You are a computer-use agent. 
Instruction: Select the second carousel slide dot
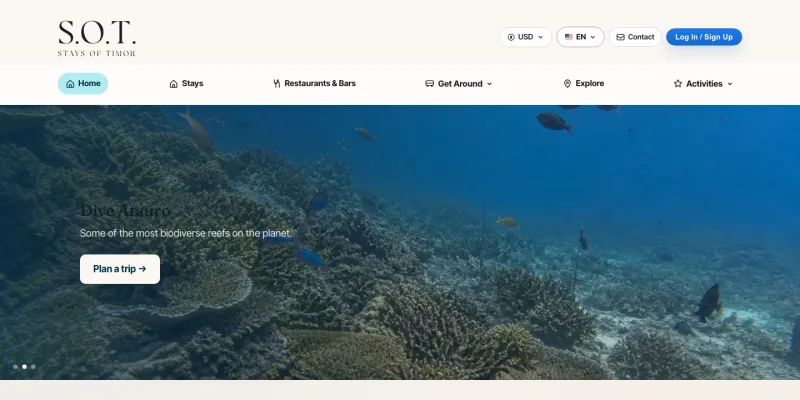click(24, 366)
